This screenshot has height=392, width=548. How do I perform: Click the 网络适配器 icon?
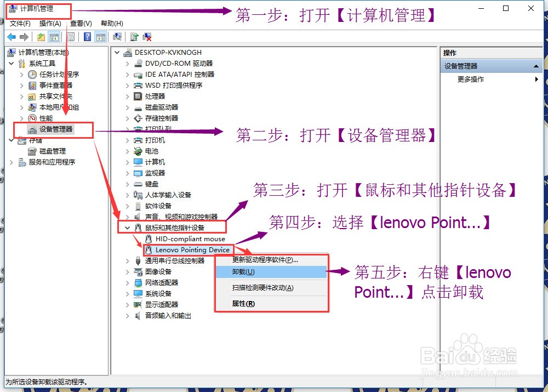138,282
